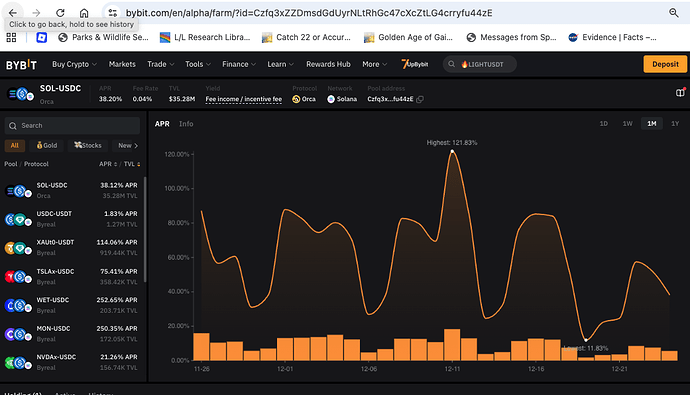Screen dimensions: 690x395
Task: Select the Stocks filter chip
Action: click(87, 146)
